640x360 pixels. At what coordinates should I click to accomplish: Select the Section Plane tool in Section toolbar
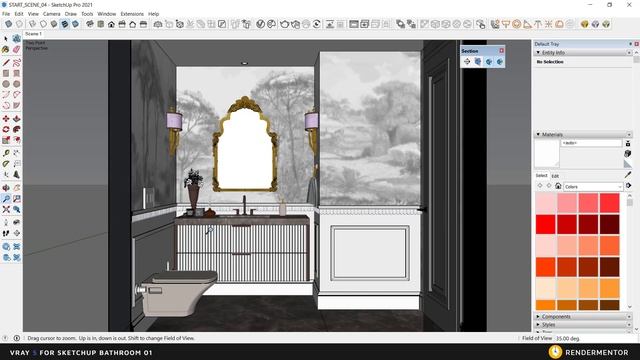click(x=467, y=62)
